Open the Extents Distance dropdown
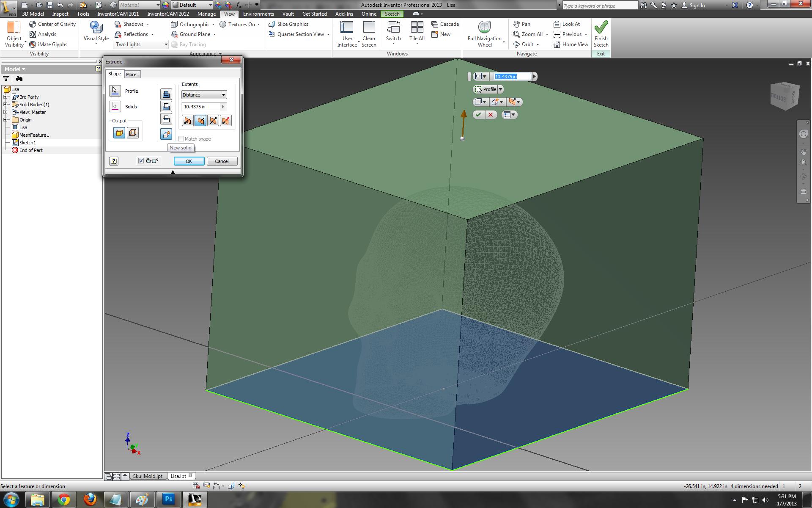Viewport: 812px width, 508px height. click(x=204, y=95)
